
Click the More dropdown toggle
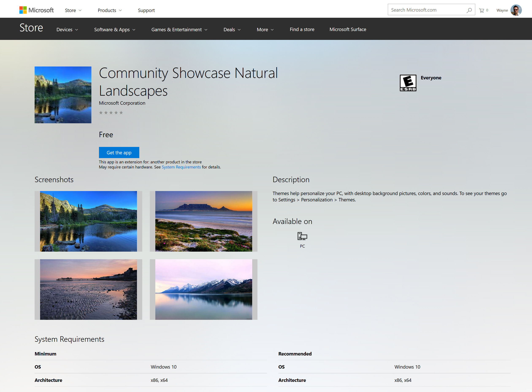264,29
